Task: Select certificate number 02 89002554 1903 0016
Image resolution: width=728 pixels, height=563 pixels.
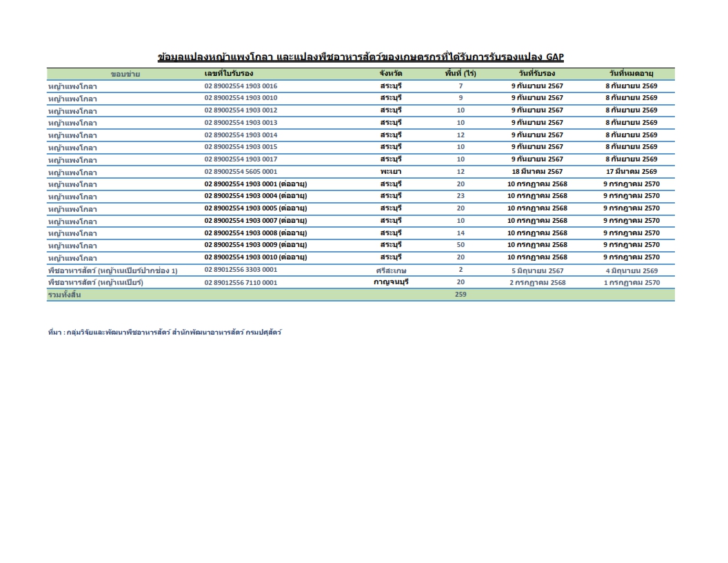Action: pyautogui.click(x=241, y=86)
